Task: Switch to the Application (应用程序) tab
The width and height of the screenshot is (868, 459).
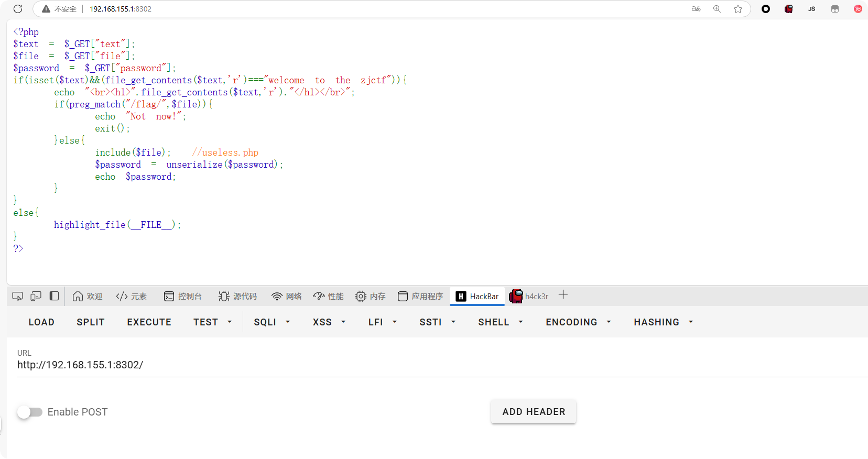Action: coord(420,297)
